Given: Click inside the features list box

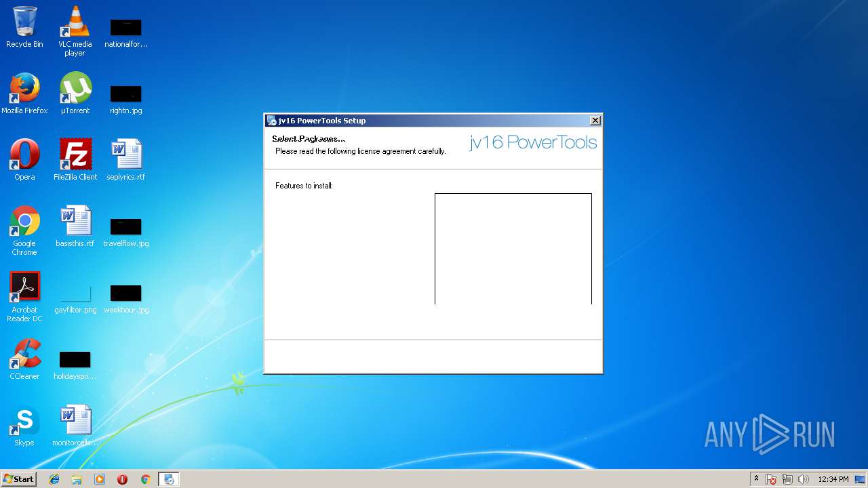Looking at the screenshot, I should click(513, 249).
